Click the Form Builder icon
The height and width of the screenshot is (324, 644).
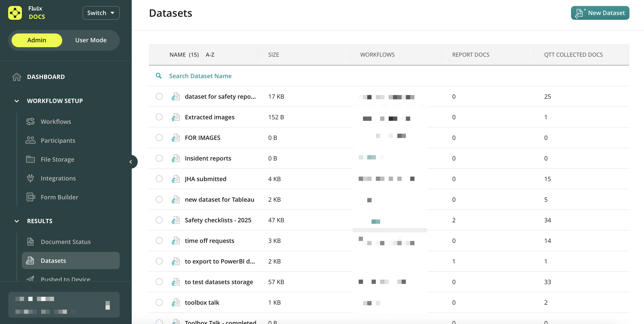tap(30, 197)
